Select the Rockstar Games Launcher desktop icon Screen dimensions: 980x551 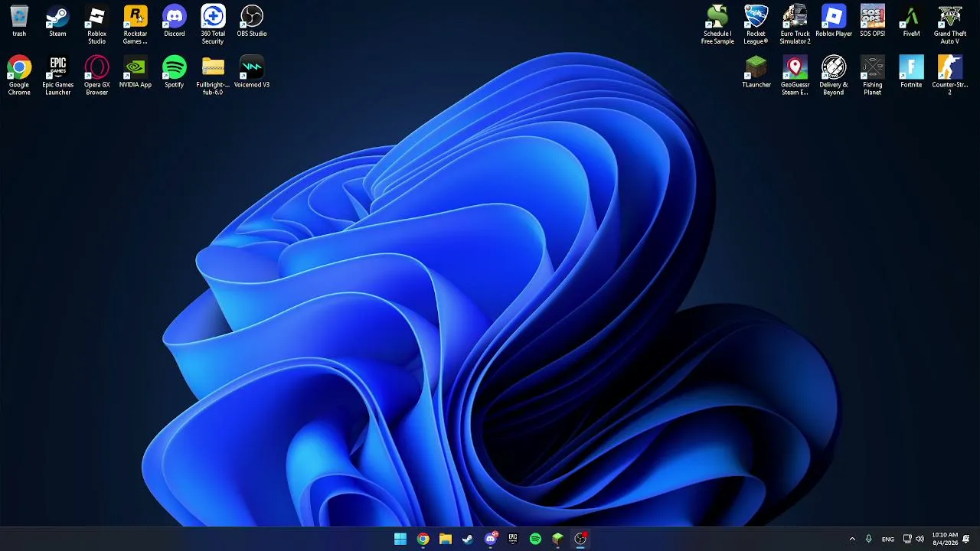pos(136,25)
